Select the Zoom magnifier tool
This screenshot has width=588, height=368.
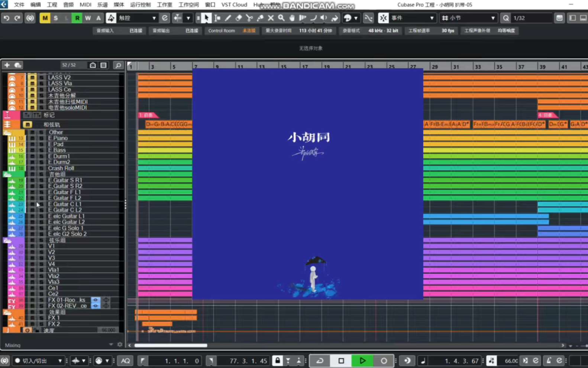[x=281, y=18]
